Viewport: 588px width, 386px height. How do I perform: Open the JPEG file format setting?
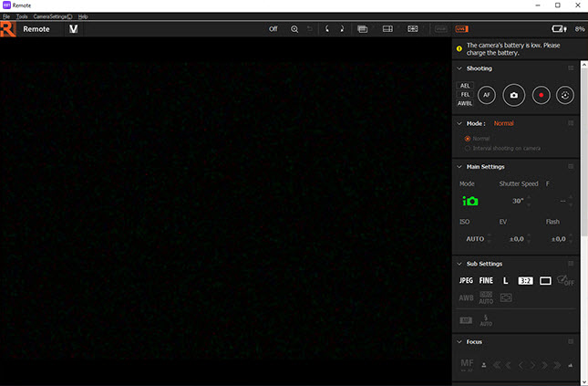466,280
